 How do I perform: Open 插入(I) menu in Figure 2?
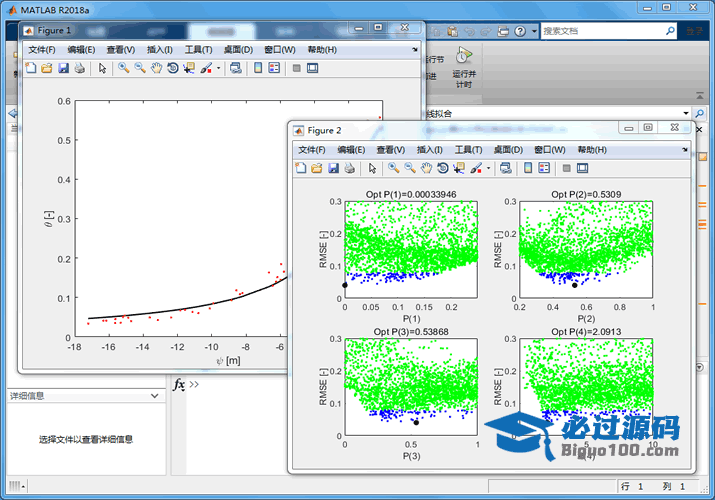click(430, 149)
